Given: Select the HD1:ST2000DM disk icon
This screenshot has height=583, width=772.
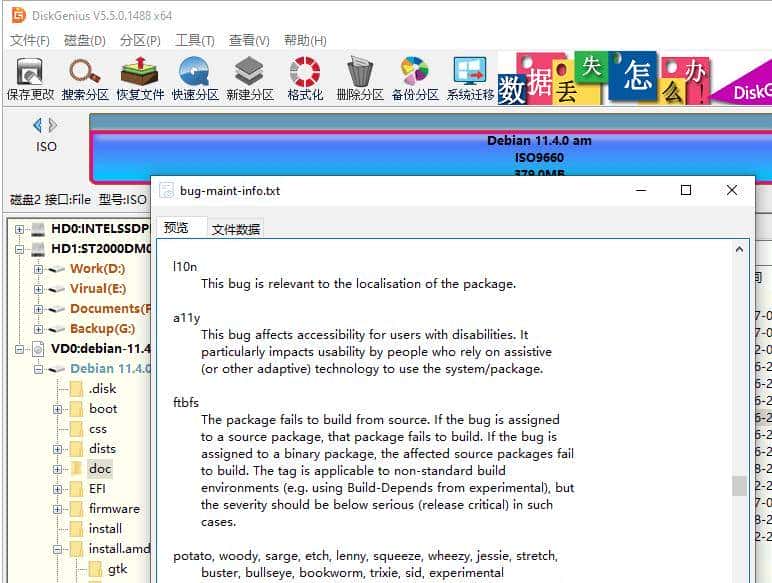Looking at the screenshot, I should point(38,249).
